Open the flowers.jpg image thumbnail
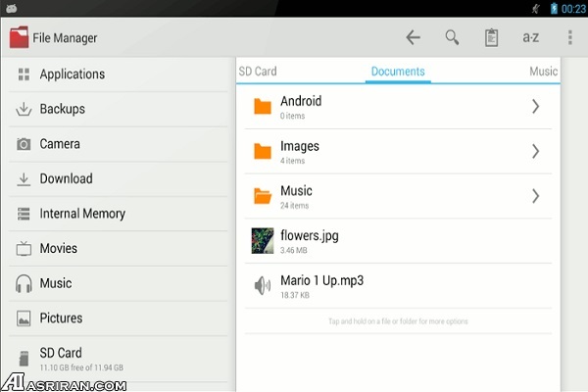The width and height of the screenshot is (588, 392). click(262, 240)
